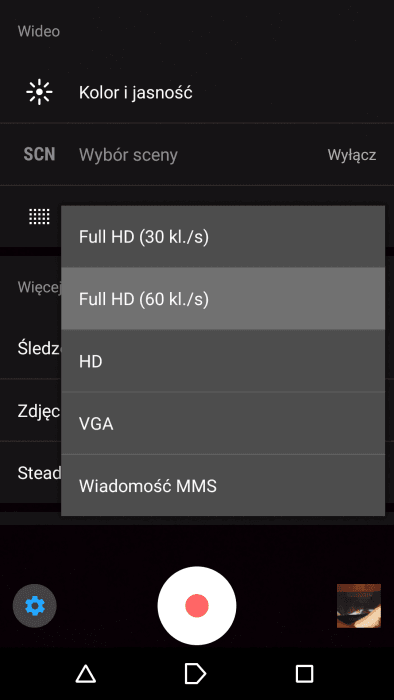The width and height of the screenshot is (394, 700).
Task: Open last captured photo thumbnail
Action: point(359,606)
